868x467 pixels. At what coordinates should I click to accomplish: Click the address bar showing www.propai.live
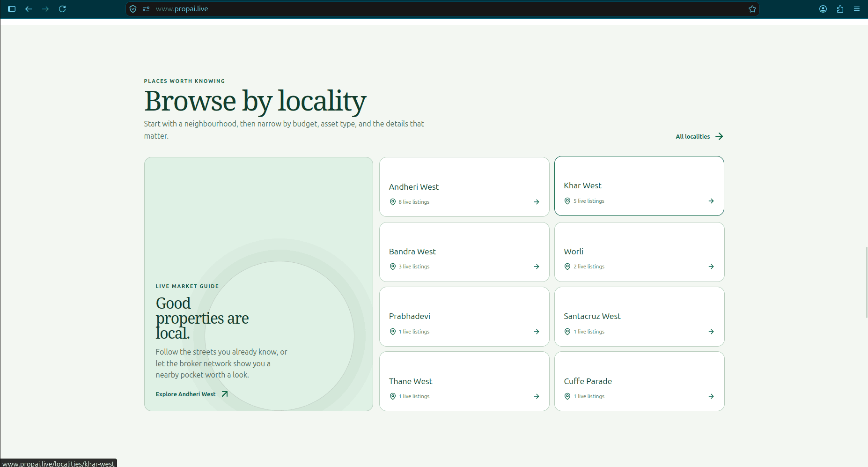point(442,9)
